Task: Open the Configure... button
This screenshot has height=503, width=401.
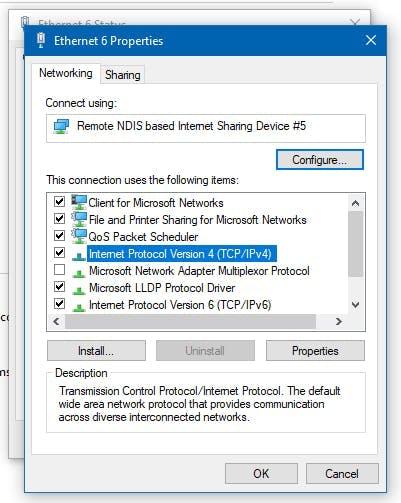Action: (320, 160)
